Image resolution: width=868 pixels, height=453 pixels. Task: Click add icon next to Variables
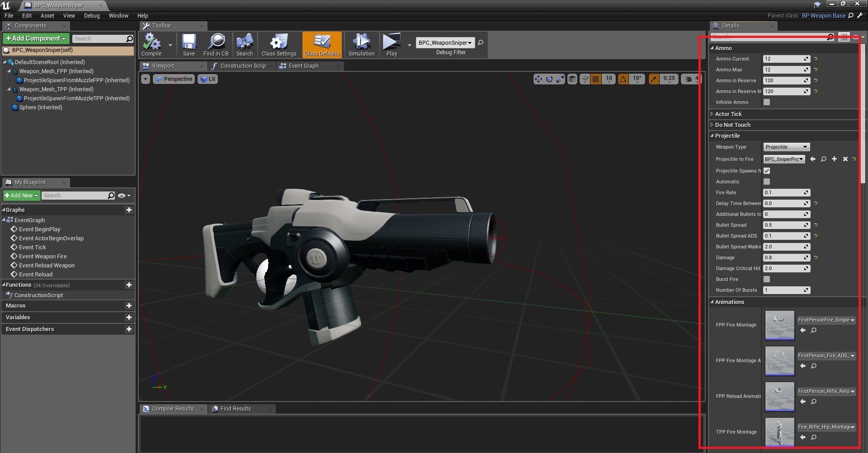[129, 318]
